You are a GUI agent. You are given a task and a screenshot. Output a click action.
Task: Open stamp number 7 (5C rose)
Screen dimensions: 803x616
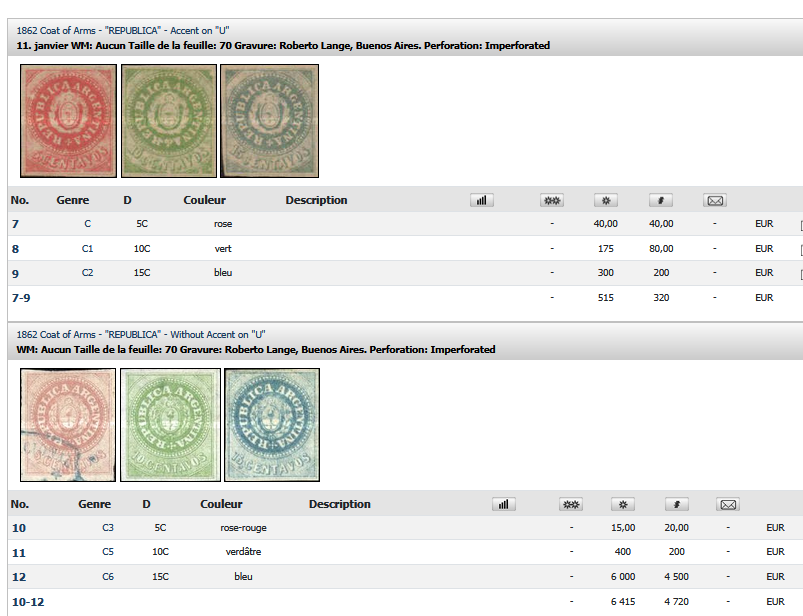click(x=15, y=224)
